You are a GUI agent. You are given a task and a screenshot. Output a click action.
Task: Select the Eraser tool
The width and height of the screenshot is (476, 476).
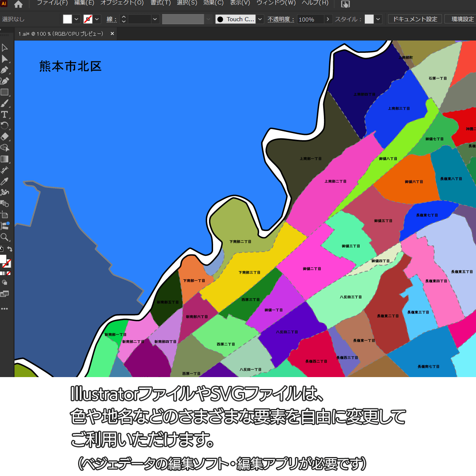click(x=4, y=137)
